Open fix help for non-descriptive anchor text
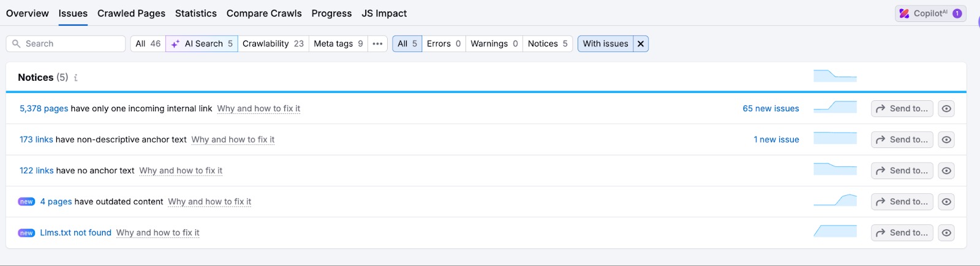 [233, 139]
